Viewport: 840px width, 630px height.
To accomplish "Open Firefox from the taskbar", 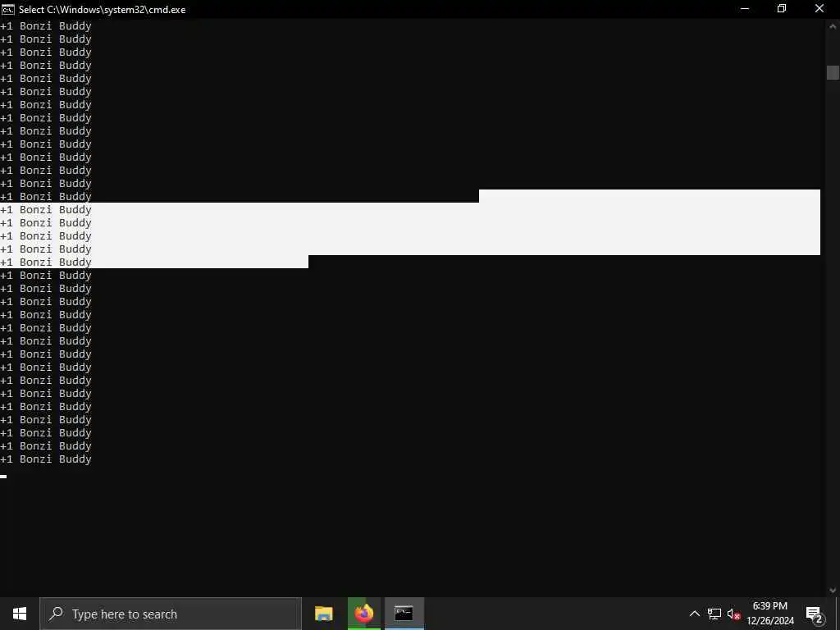I will click(364, 614).
